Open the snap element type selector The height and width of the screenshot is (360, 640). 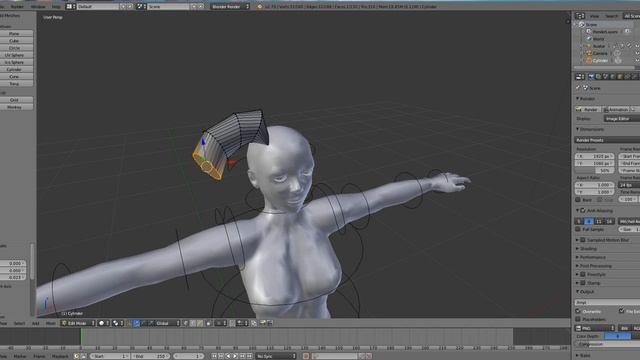coord(242,323)
